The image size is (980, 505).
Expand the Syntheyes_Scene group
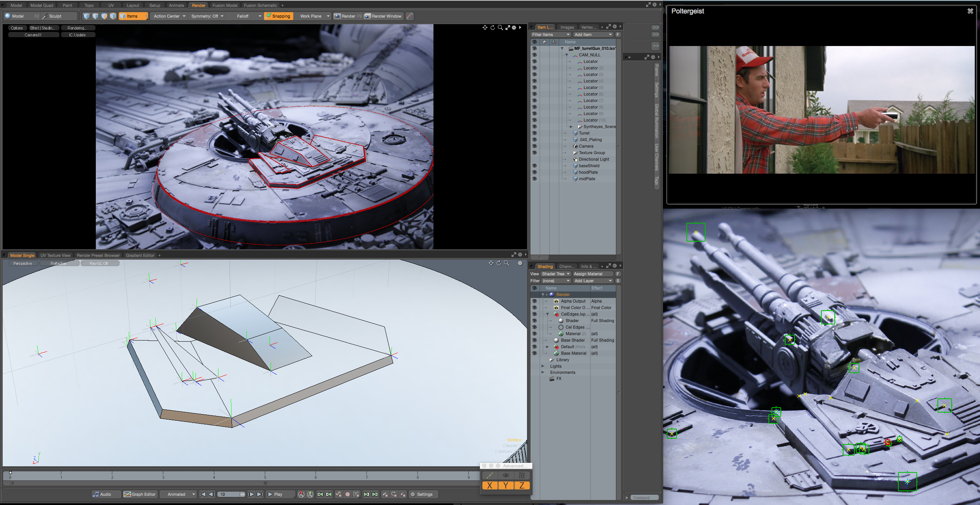[571, 127]
